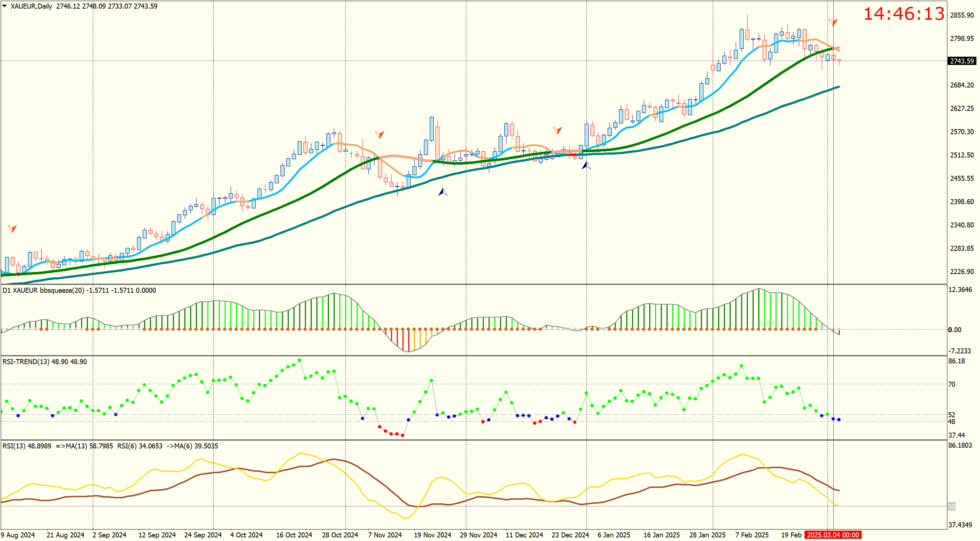Click the current price tag 2743.59

[962, 61]
